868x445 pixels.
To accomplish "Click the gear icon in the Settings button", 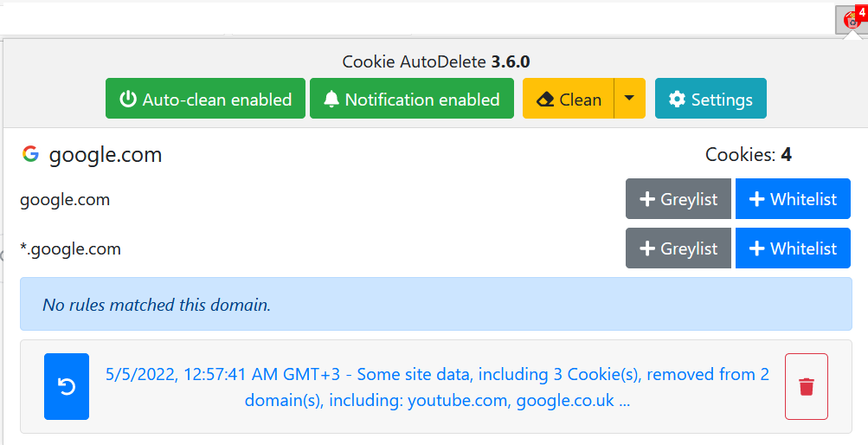I will point(677,99).
